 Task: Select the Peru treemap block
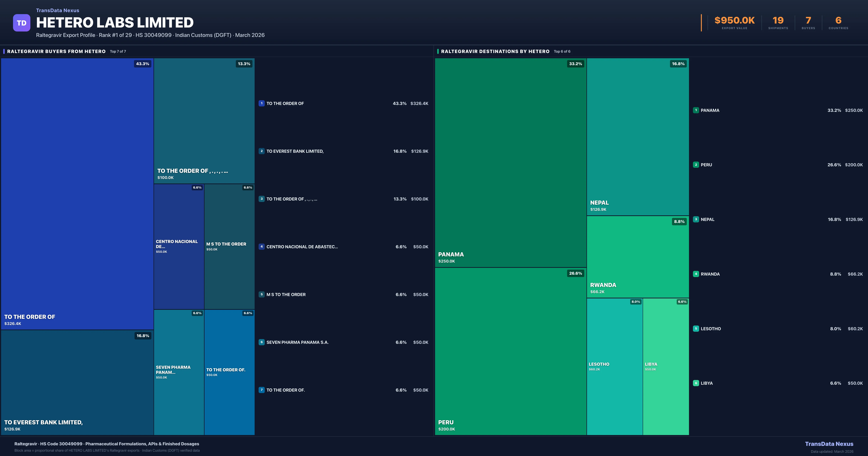(x=510, y=351)
